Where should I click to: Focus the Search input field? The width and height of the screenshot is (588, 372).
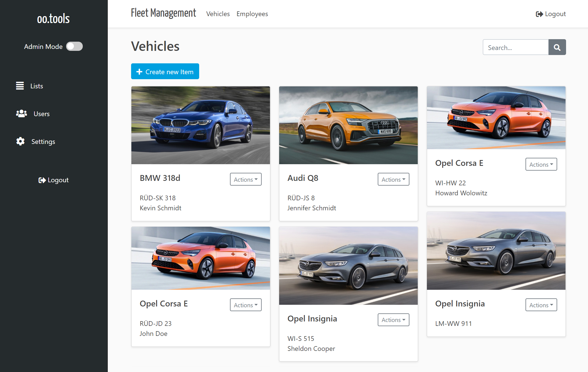[x=515, y=47]
